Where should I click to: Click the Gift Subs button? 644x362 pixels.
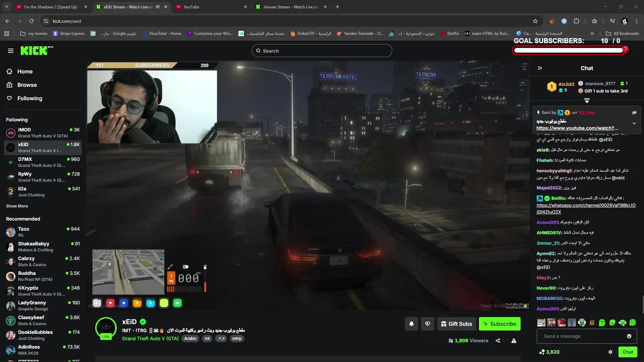coord(456,324)
